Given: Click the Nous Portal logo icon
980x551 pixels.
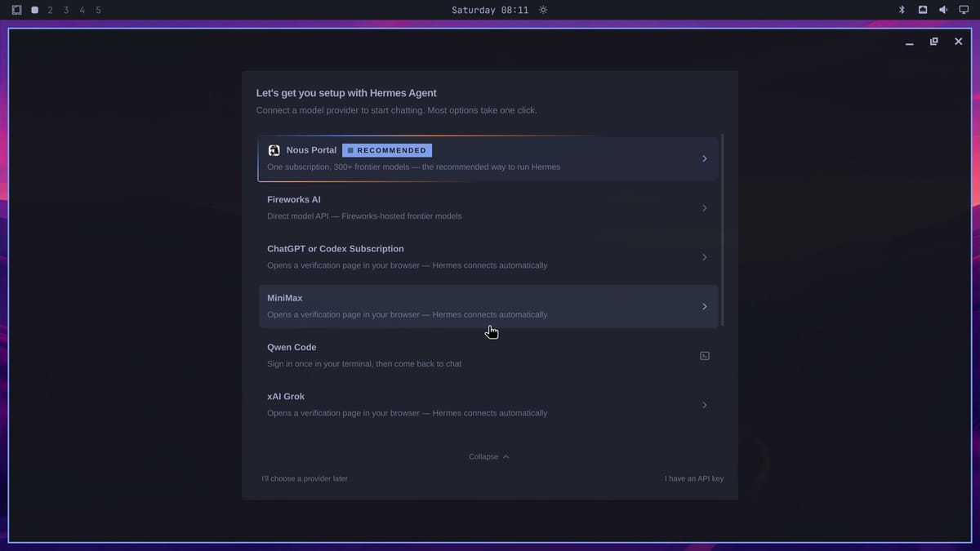Looking at the screenshot, I should (274, 151).
